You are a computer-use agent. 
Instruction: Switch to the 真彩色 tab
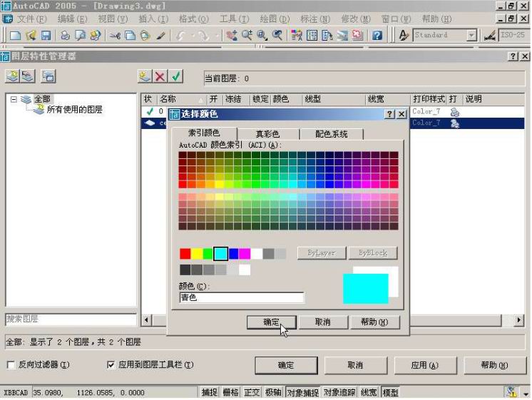click(x=267, y=134)
